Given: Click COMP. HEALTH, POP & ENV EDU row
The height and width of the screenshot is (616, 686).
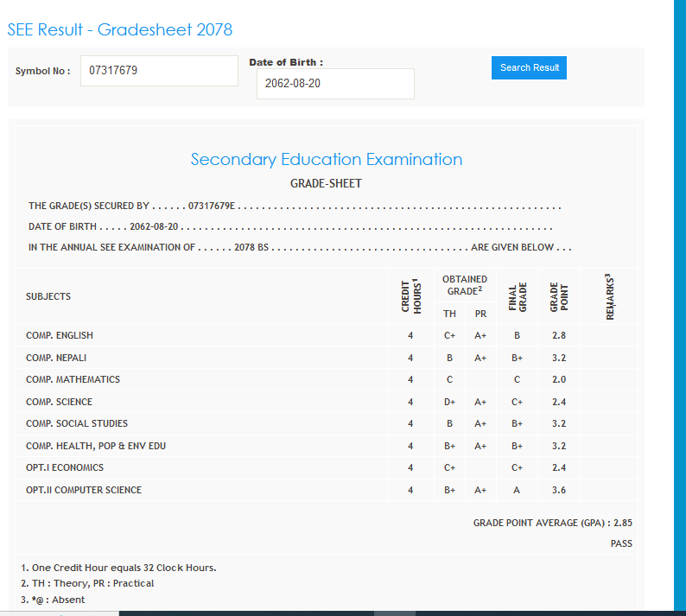Looking at the screenshot, I should [96, 446].
